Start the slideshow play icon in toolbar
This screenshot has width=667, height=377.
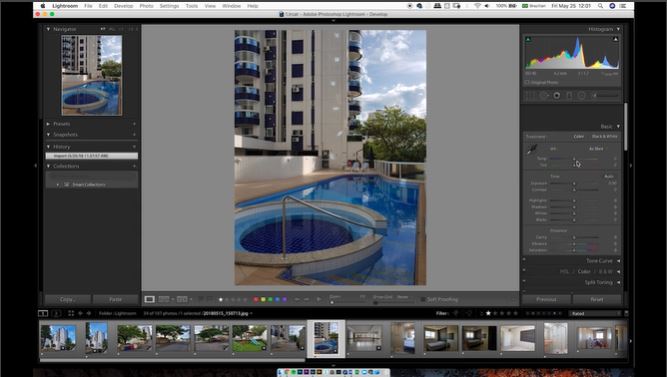point(319,300)
